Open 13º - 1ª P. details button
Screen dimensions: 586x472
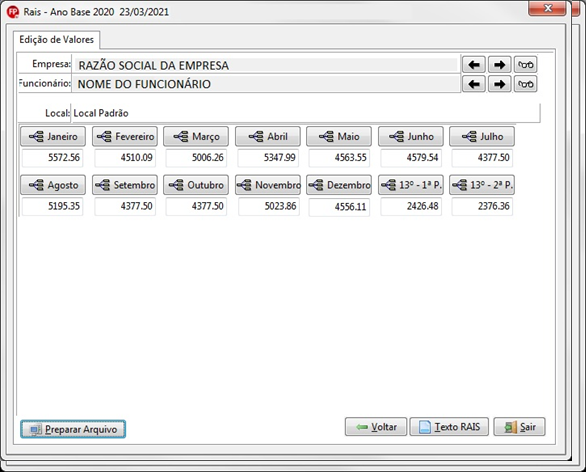[x=411, y=185]
